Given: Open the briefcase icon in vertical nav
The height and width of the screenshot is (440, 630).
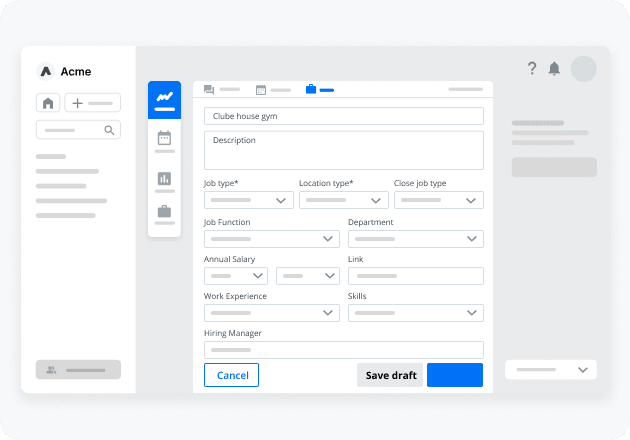Looking at the screenshot, I should (164, 211).
